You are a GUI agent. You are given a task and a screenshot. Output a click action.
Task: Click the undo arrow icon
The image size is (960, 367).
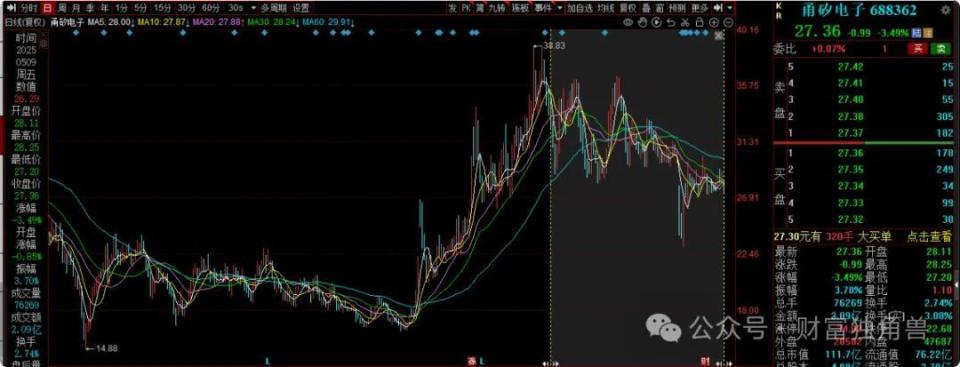(670, 22)
